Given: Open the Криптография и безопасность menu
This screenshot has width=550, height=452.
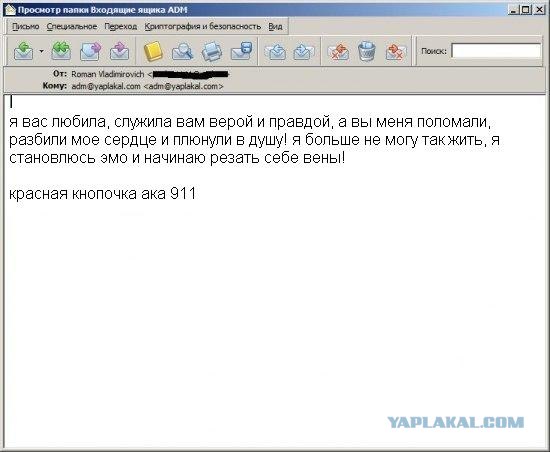Looking at the screenshot, I should point(203,27).
